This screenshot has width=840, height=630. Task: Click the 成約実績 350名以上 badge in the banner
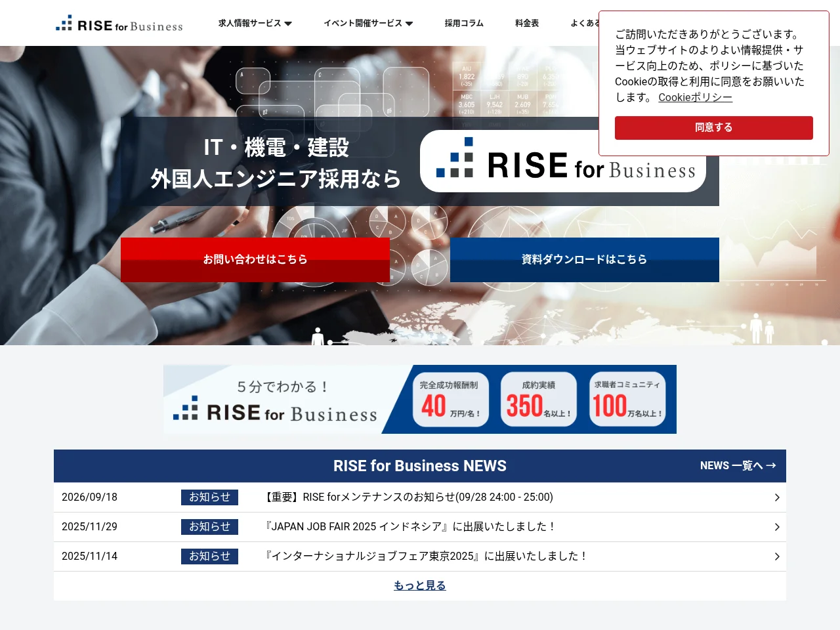click(x=539, y=399)
